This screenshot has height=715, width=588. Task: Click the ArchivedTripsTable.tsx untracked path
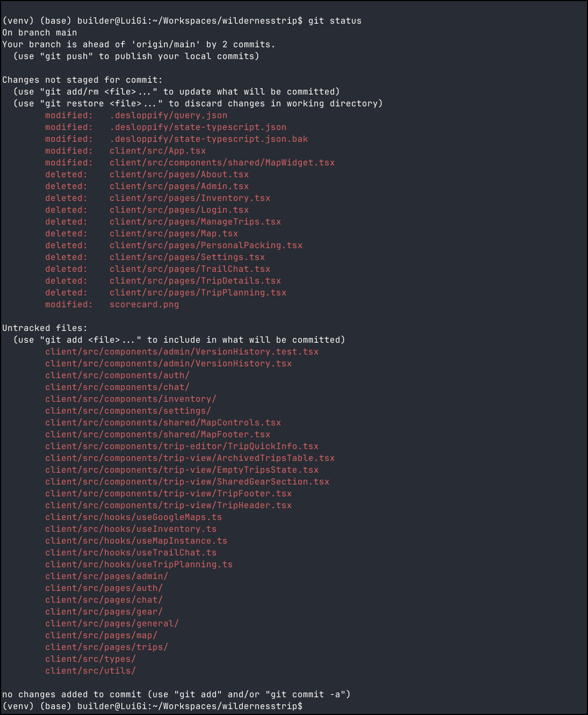point(190,458)
